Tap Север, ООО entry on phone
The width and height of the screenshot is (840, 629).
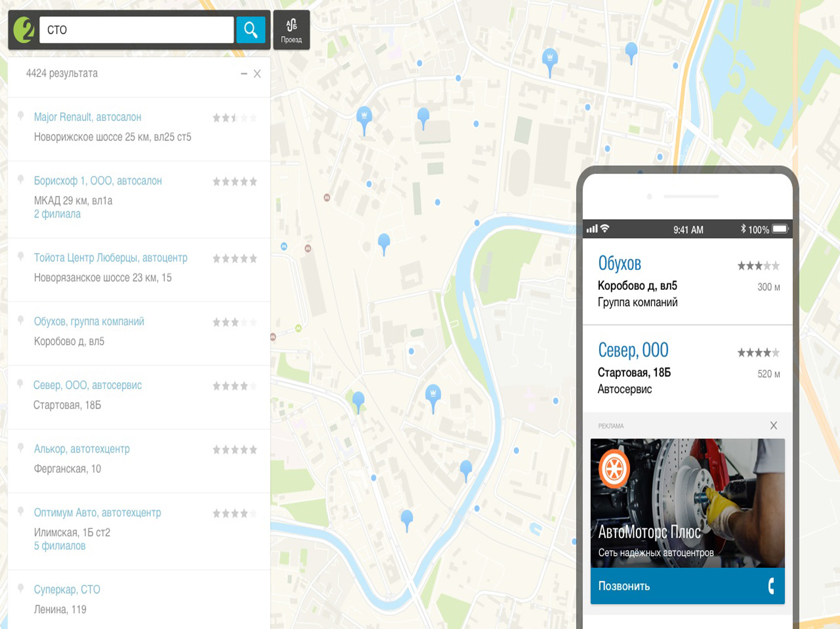(633, 351)
